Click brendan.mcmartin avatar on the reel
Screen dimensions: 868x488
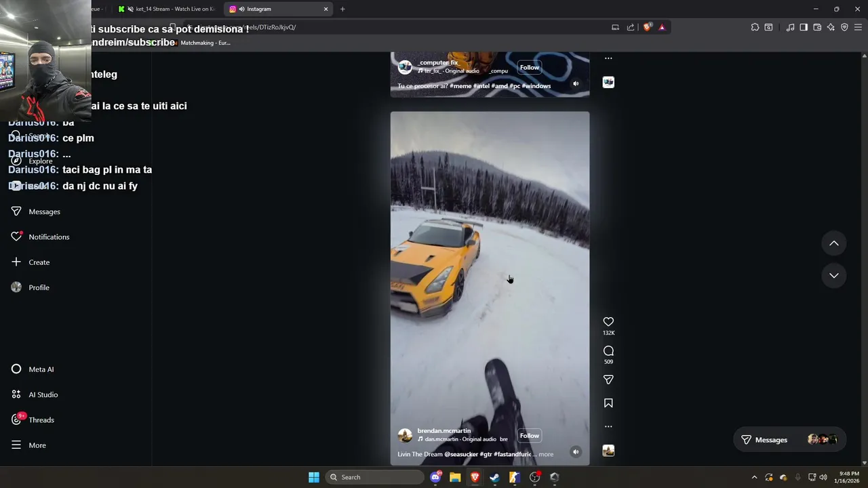point(405,435)
